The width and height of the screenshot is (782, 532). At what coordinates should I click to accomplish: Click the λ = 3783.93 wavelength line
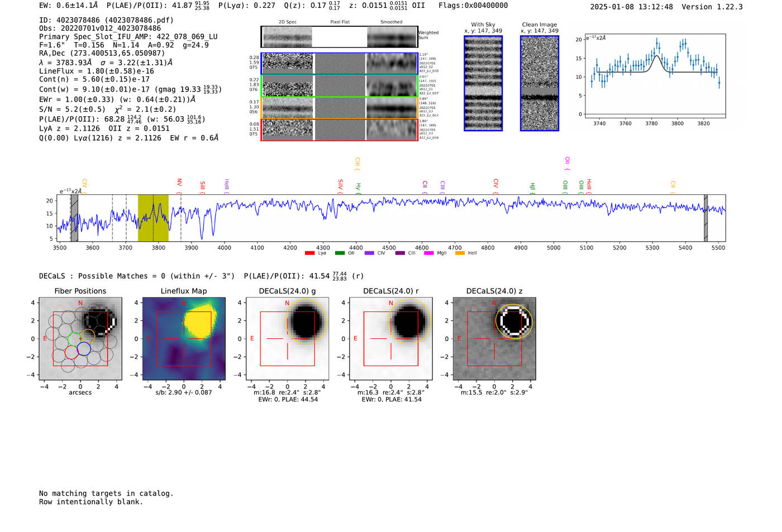click(x=106, y=63)
